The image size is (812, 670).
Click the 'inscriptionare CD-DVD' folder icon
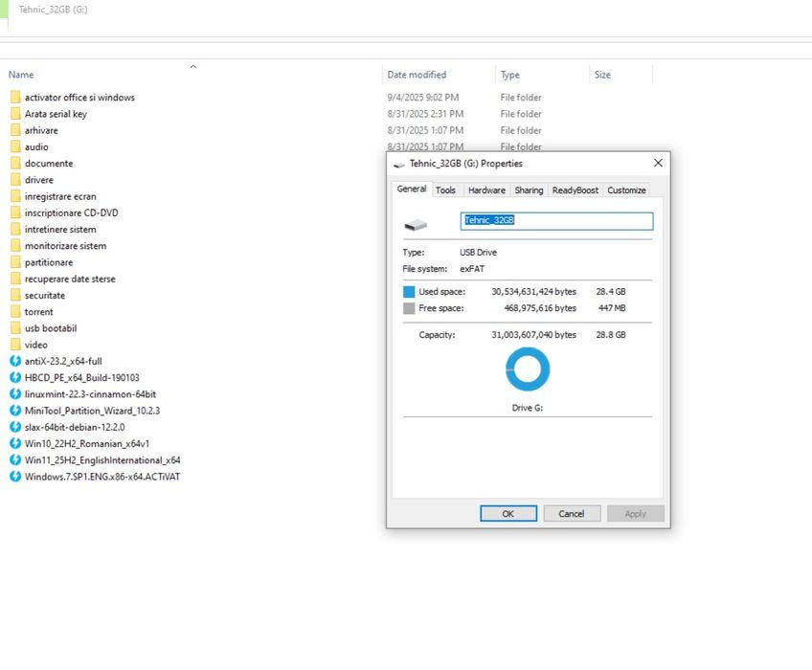point(15,212)
